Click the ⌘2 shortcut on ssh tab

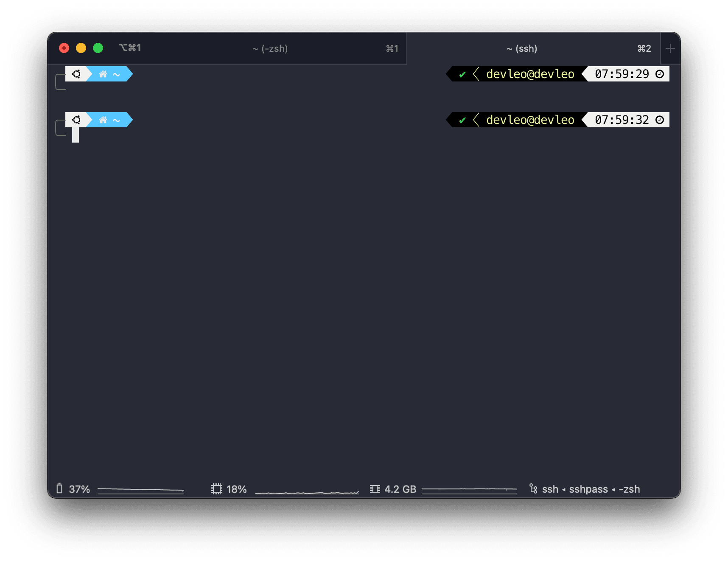coord(644,48)
